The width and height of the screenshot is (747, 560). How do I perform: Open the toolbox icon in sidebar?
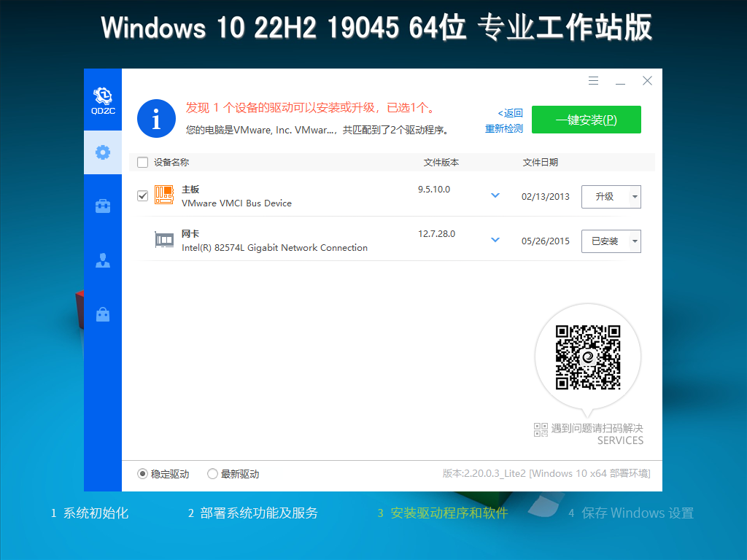[102, 206]
